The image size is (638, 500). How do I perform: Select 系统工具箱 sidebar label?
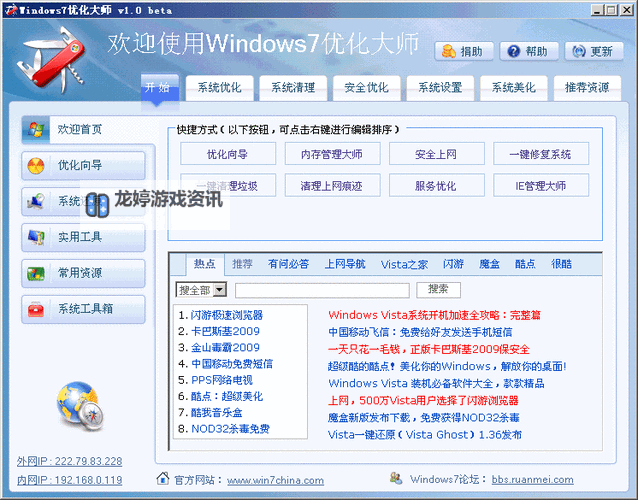tap(85, 309)
